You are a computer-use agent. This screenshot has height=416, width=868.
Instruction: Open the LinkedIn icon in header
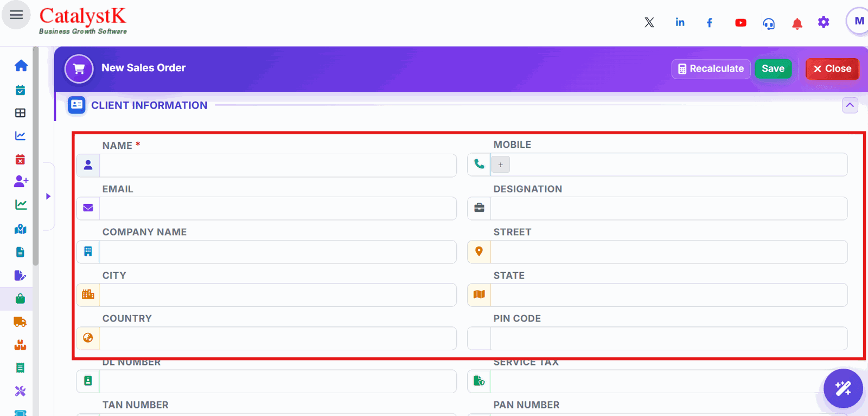tap(680, 22)
